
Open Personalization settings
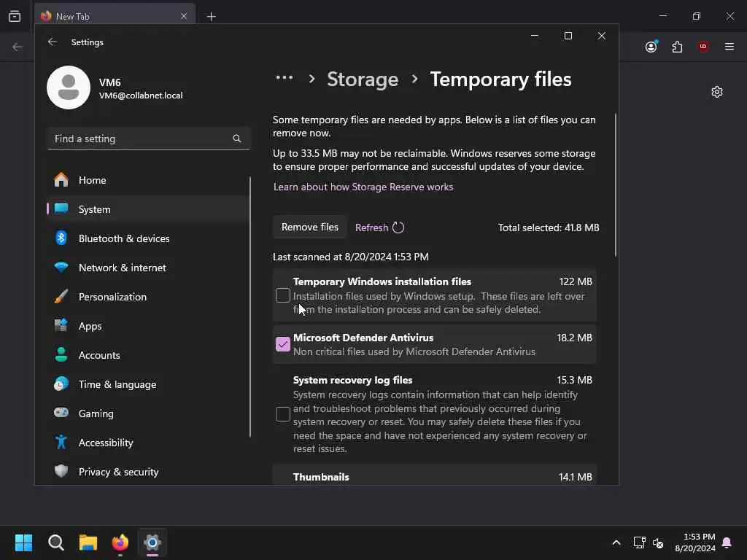click(x=148, y=297)
